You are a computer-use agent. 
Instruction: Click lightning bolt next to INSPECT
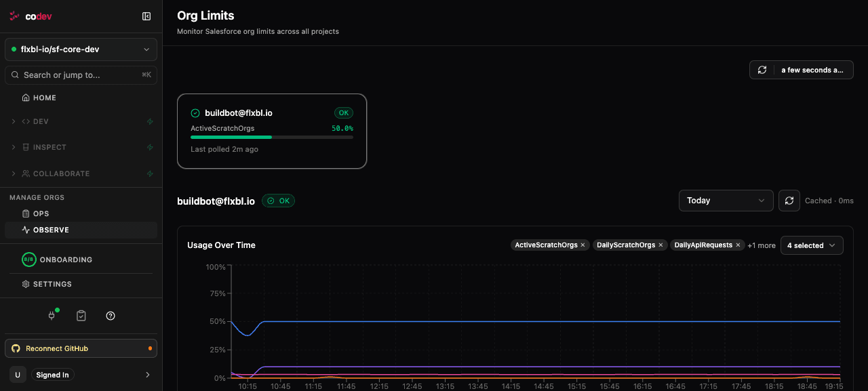(x=150, y=147)
